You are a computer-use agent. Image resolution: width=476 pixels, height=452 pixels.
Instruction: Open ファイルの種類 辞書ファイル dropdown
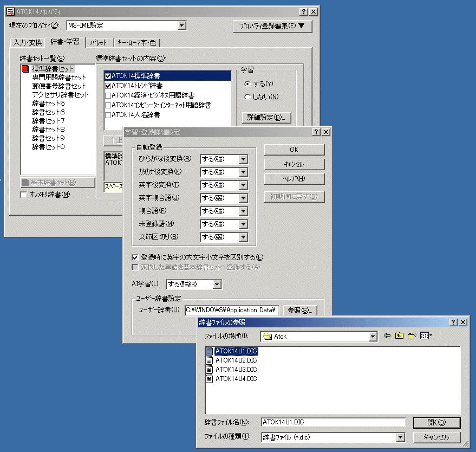(x=401, y=437)
